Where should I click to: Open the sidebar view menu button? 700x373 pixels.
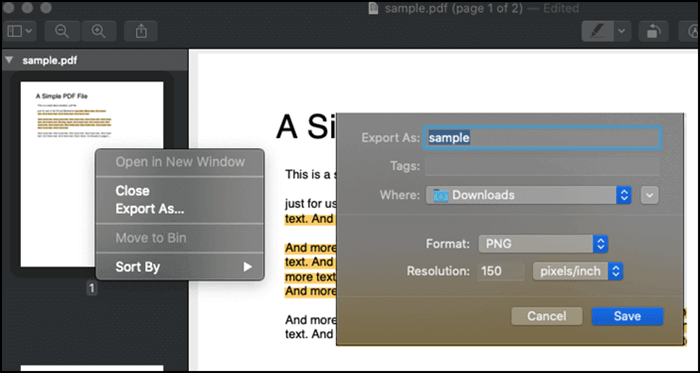19,31
